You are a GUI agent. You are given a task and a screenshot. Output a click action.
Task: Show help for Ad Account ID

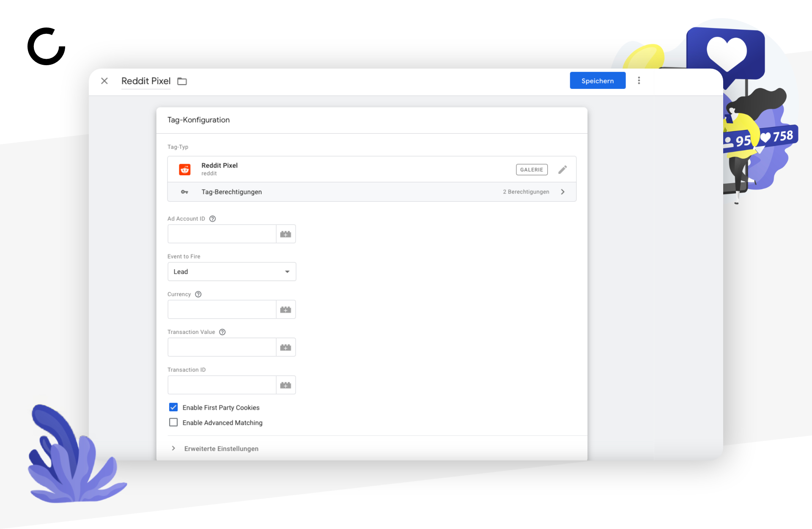(x=213, y=219)
